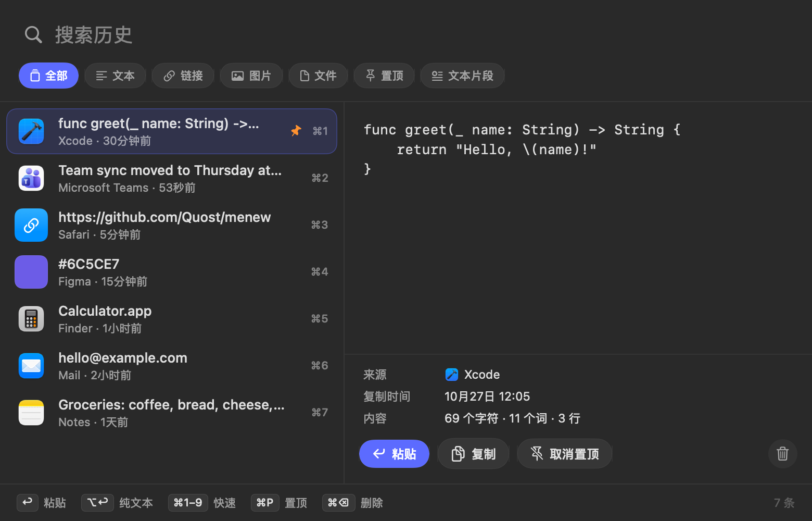Select 'Team sync moved to Thursday' entry
812x521 pixels.
coord(172,178)
